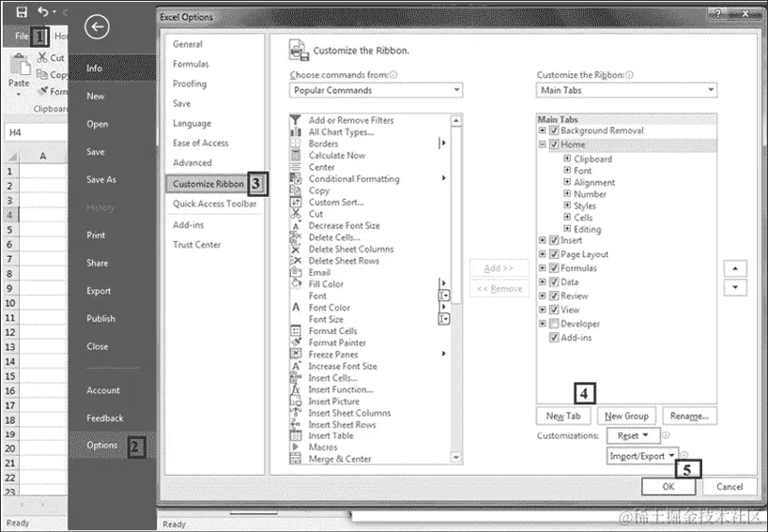768x532 pixels.
Task: Toggle the Formulas tab checkbox in tree
Action: coord(554,267)
